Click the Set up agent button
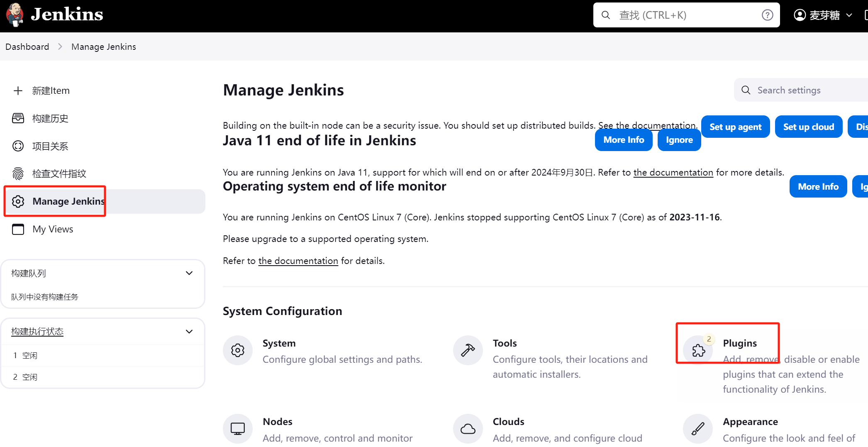The width and height of the screenshot is (868, 447). (735, 127)
